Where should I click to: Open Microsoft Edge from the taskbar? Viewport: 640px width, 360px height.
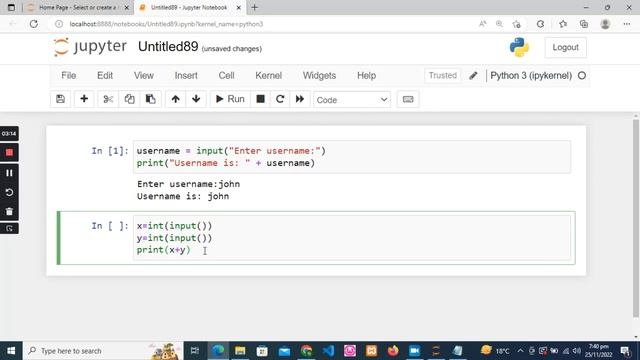pyautogui.click(x=218, y=351)
